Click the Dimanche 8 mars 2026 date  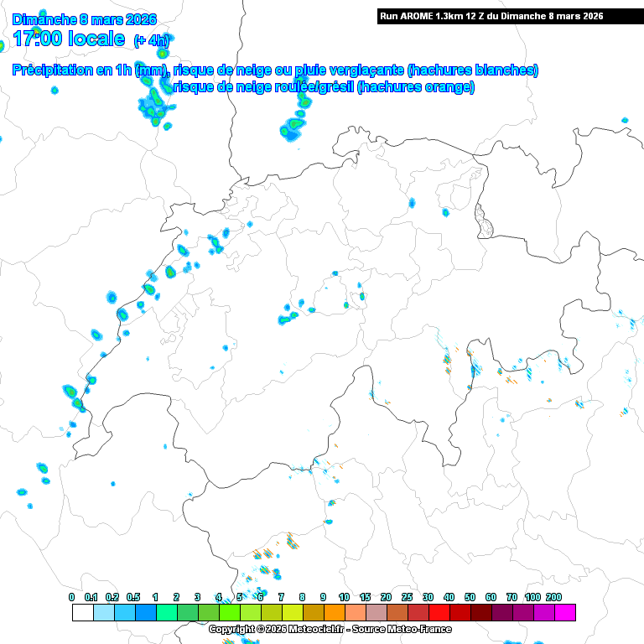click(84, 18)
